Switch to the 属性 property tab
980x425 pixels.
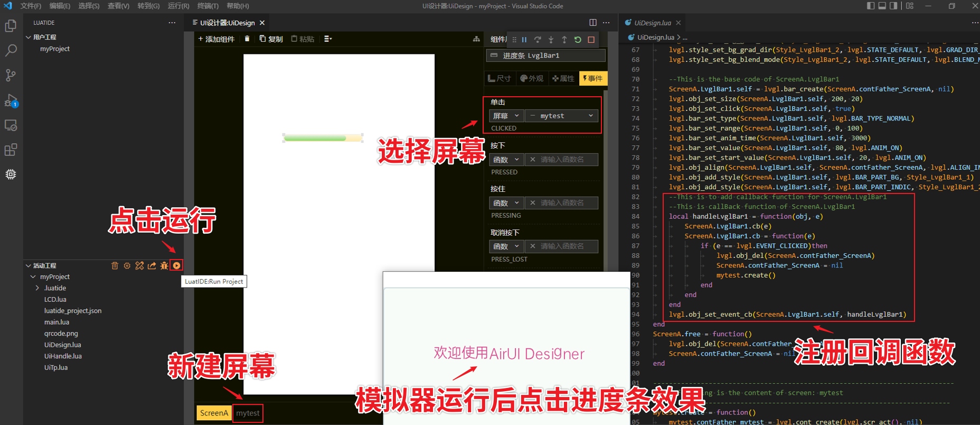563,78
